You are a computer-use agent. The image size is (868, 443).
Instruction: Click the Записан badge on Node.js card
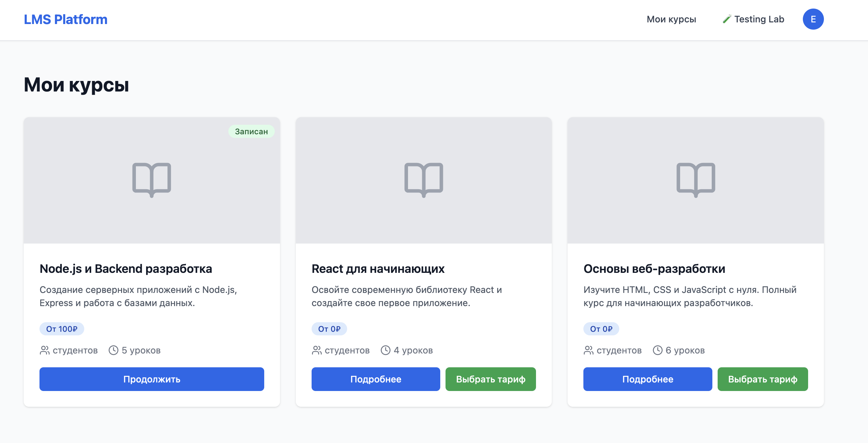coord(251,131)
